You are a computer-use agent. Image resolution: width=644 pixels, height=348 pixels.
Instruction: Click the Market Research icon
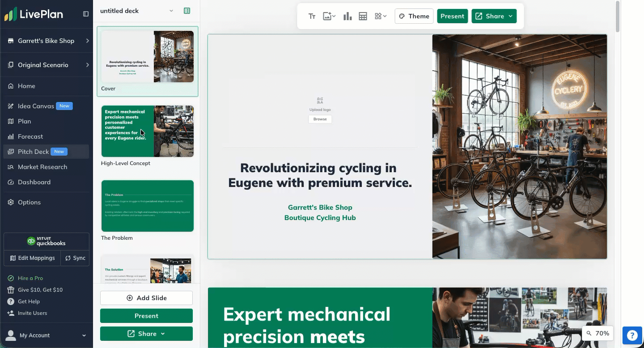click(x=11, y=167)
